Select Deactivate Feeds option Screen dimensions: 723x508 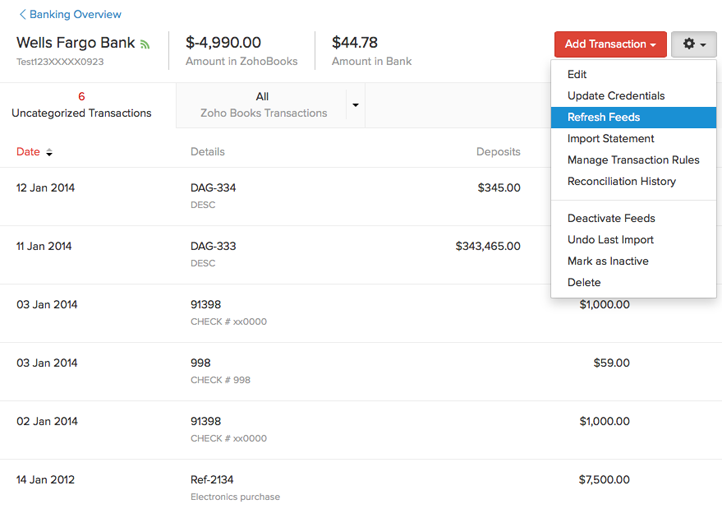611,218
